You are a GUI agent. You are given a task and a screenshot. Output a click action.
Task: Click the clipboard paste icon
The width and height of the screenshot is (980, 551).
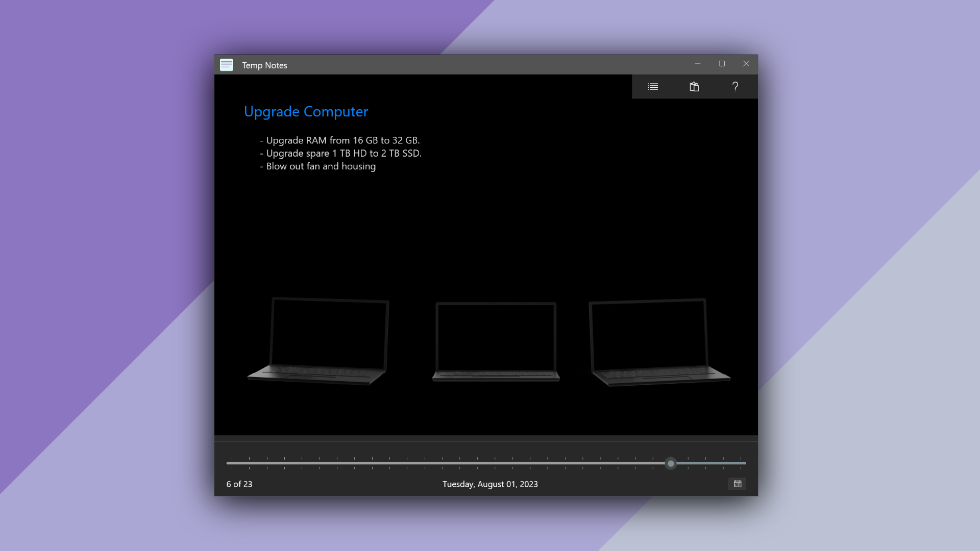(694, 87)
